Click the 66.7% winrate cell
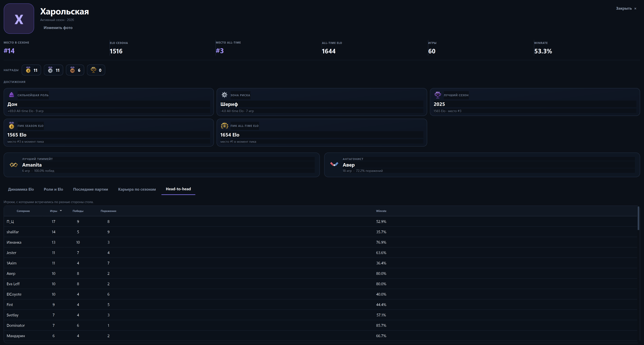Image resolution: width=644 pixels, height=345 pixels. 381,336
